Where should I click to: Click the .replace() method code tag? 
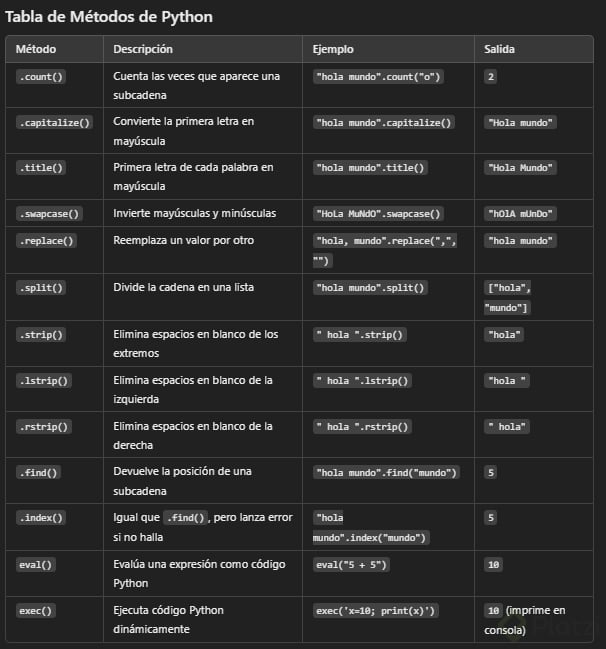point(46,240)
